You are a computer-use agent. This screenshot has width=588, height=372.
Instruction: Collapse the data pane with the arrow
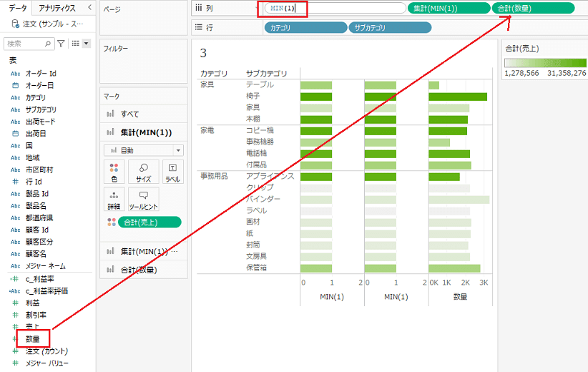(x=89, y=7)
